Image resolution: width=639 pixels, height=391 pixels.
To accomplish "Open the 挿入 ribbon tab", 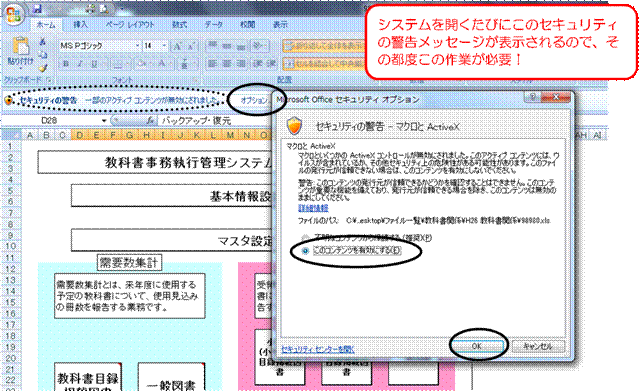I will click(80, 24).
